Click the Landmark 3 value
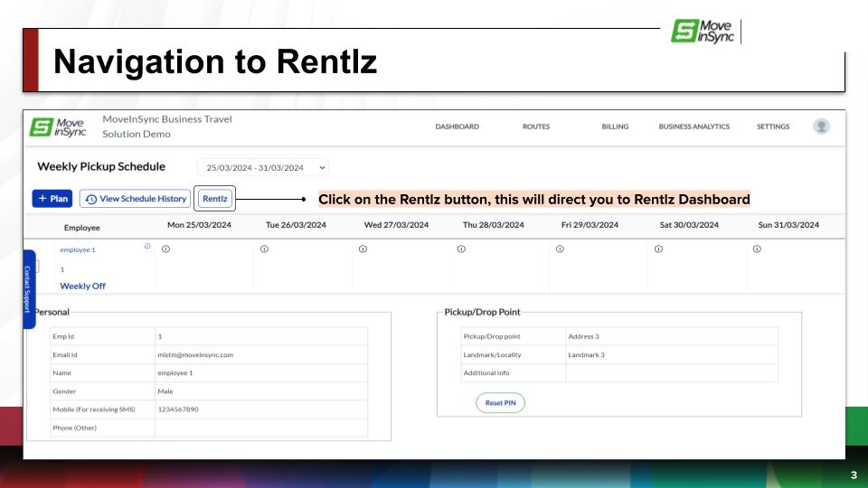 click(586, 354)
